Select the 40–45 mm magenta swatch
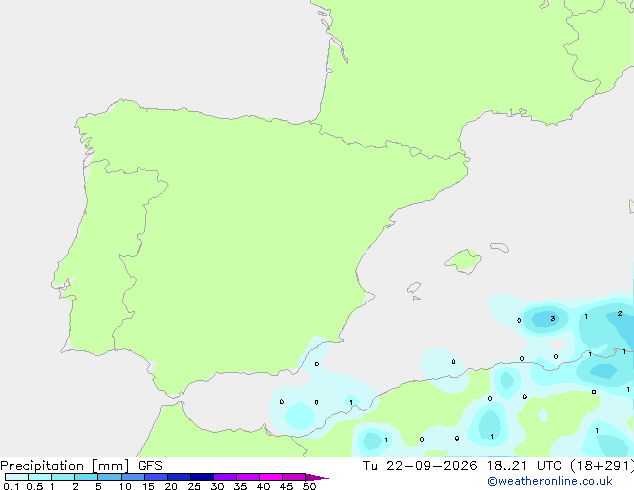The image size is (634, 490). click(271, 477)
